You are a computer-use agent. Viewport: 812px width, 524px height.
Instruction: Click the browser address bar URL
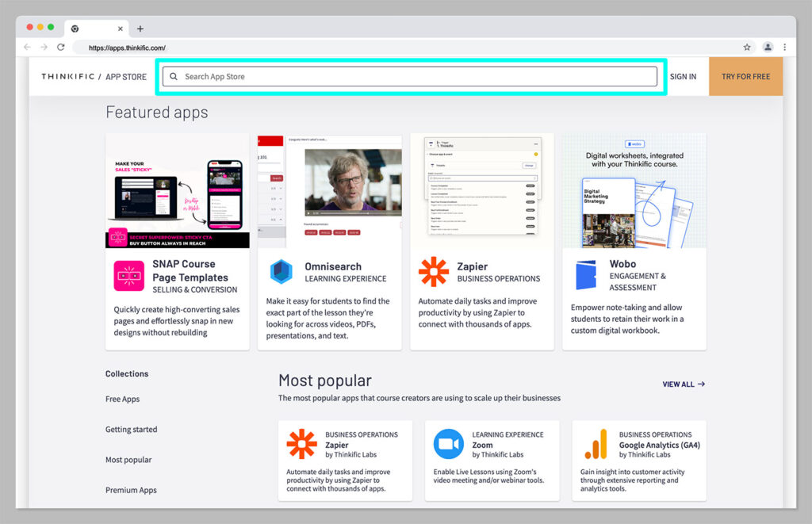coord(127,48)
